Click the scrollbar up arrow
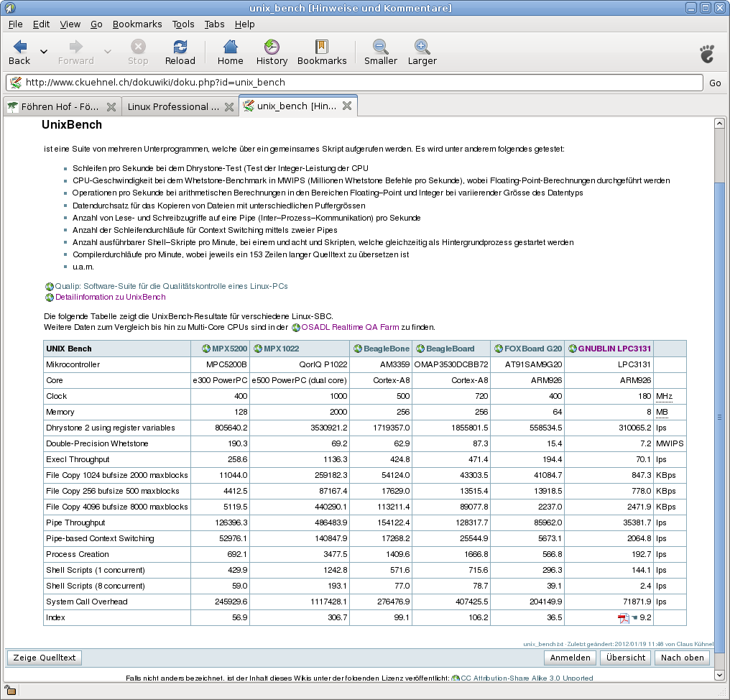Viewport: 730px width, 700px height. click(x=719, y=124)
